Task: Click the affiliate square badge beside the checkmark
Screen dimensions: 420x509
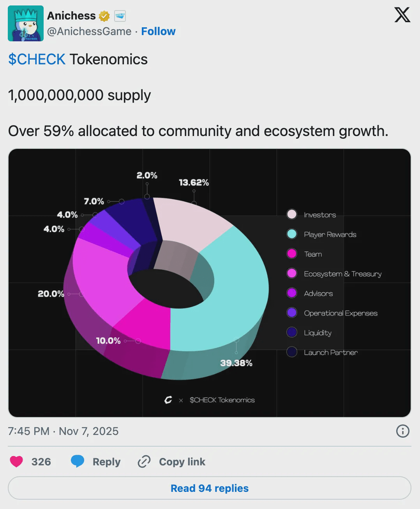Action: tap(121, 16)
